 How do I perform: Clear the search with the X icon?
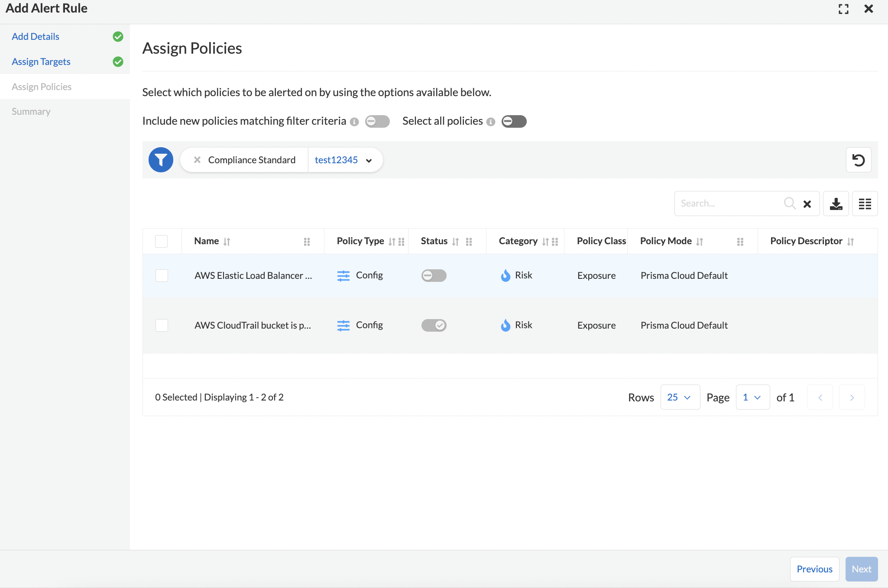[807, 204]
